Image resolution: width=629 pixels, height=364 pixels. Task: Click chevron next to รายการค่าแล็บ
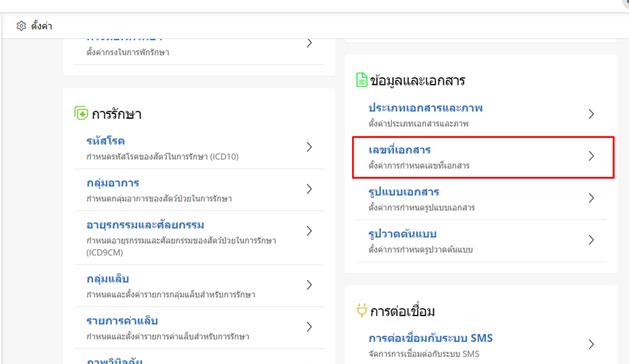tap(309, 326)
